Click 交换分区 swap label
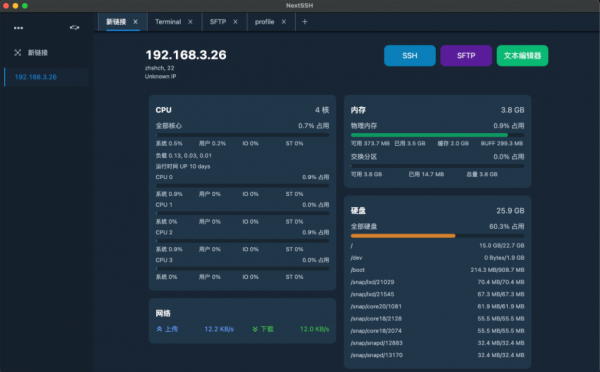 (x=364, y=157)
